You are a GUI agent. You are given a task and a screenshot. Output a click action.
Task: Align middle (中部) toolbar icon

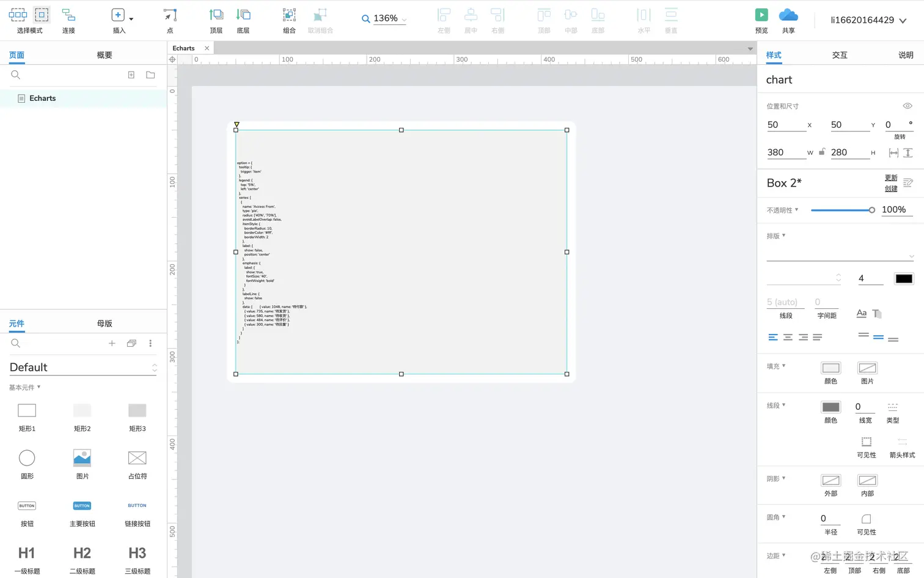coord(571,15)
